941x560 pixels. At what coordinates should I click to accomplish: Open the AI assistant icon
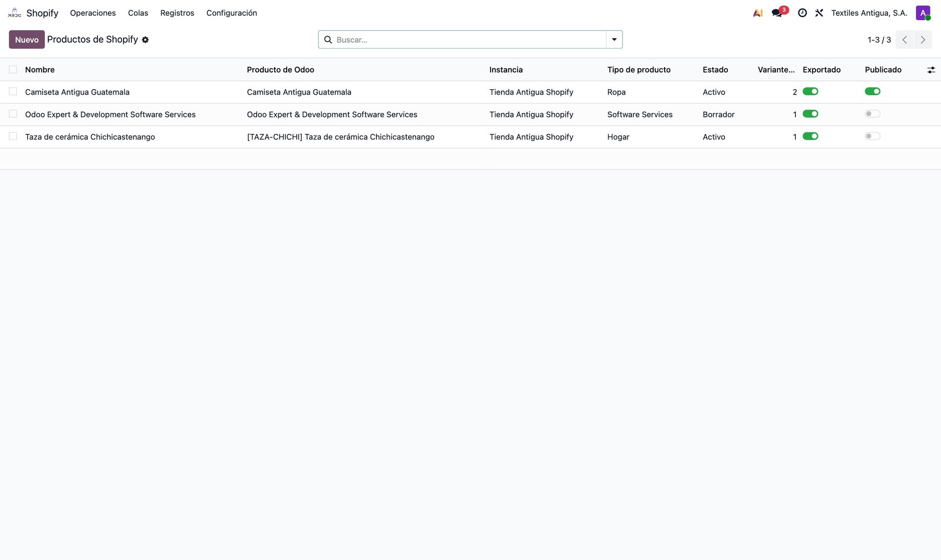tap(758, 13)
